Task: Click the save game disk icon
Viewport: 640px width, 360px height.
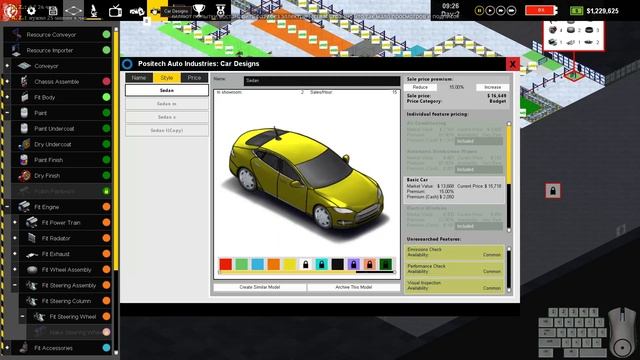Action: tap(53, 11)
